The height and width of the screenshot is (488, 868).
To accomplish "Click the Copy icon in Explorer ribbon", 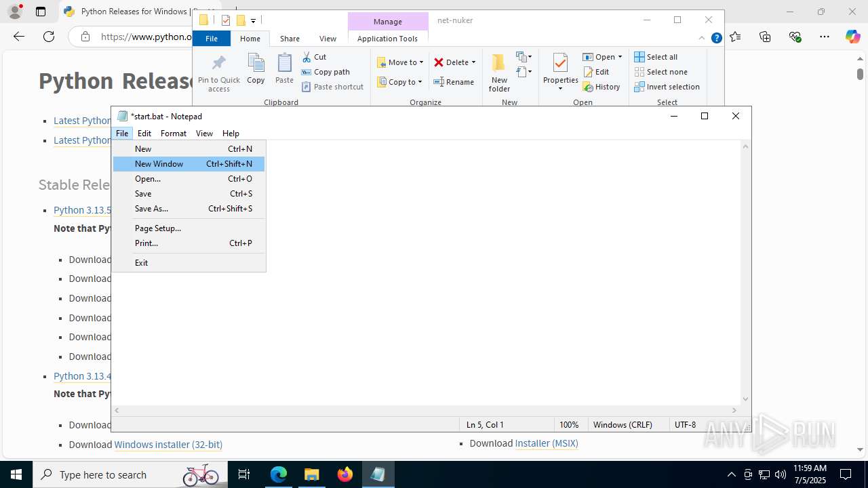I will pyautogui.click(x=256, y=69).
